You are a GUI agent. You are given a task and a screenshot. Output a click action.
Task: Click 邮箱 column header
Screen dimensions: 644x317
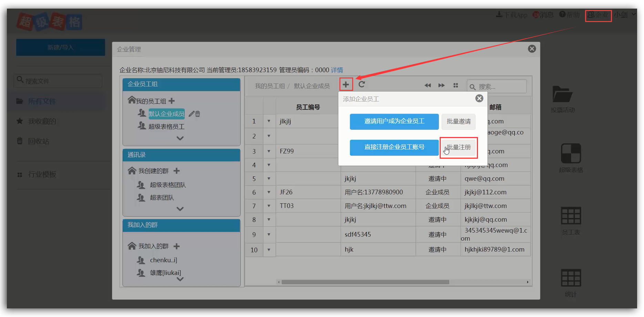coord(495,107)
